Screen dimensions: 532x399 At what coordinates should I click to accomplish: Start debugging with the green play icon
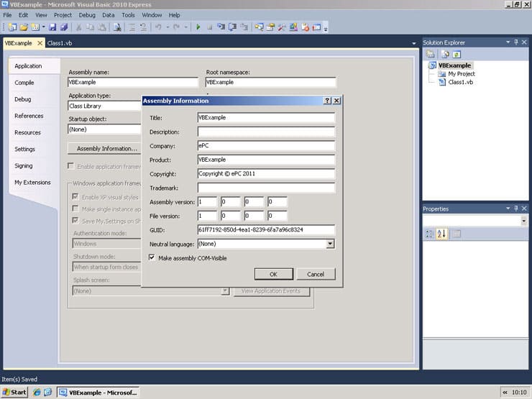197,27
